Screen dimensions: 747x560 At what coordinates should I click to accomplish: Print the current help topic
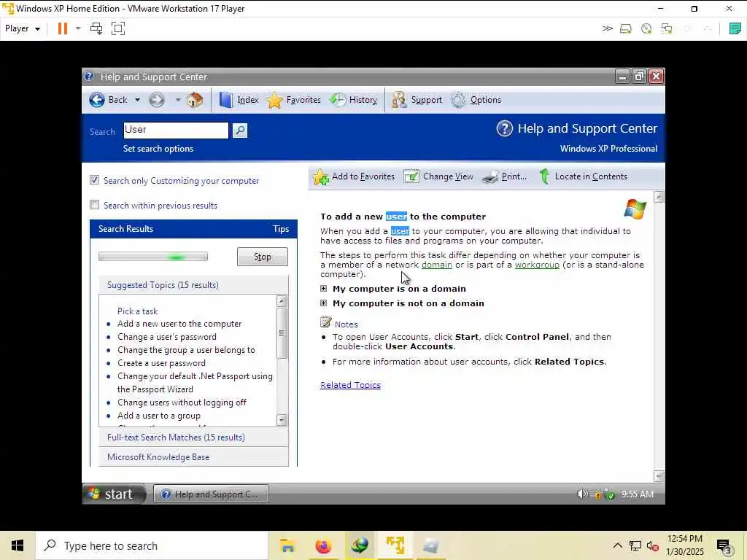click(x=504, y=176)
